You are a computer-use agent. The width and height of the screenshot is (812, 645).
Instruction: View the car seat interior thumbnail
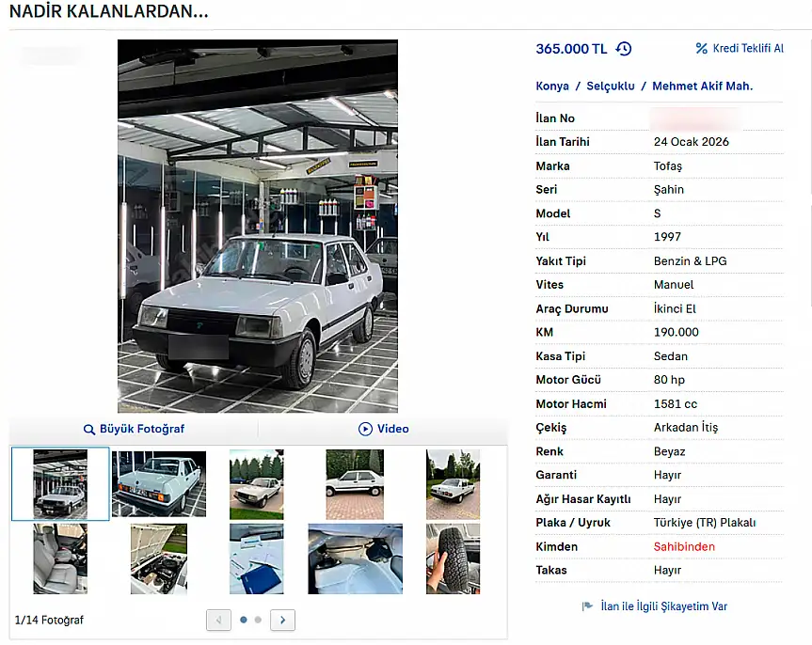coord(60,558)
